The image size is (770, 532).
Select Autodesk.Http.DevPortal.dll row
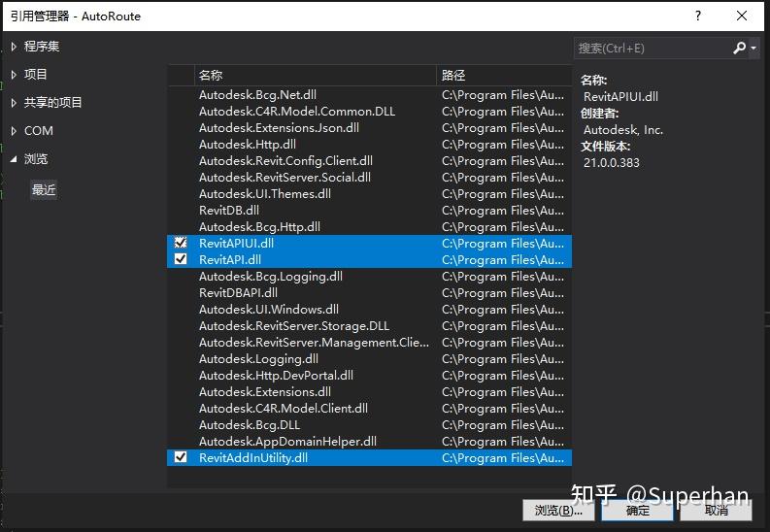(369, 376)
